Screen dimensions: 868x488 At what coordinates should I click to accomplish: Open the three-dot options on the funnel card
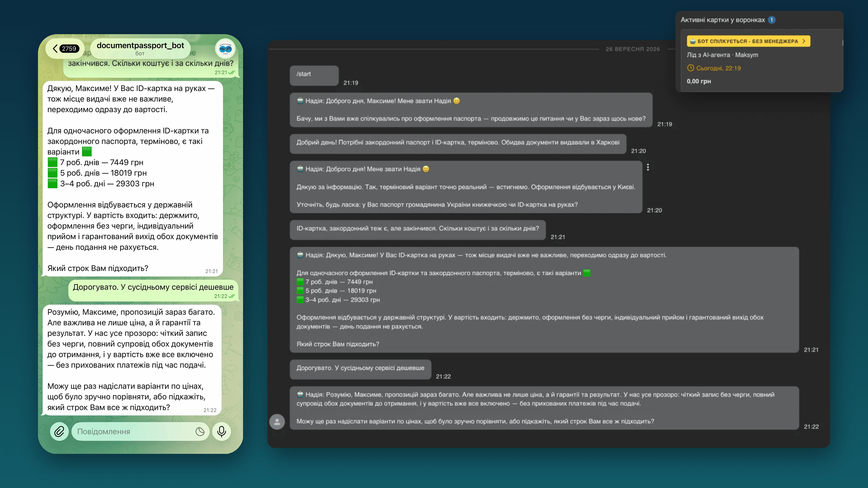pyautogui.click(x=843, y=43)
